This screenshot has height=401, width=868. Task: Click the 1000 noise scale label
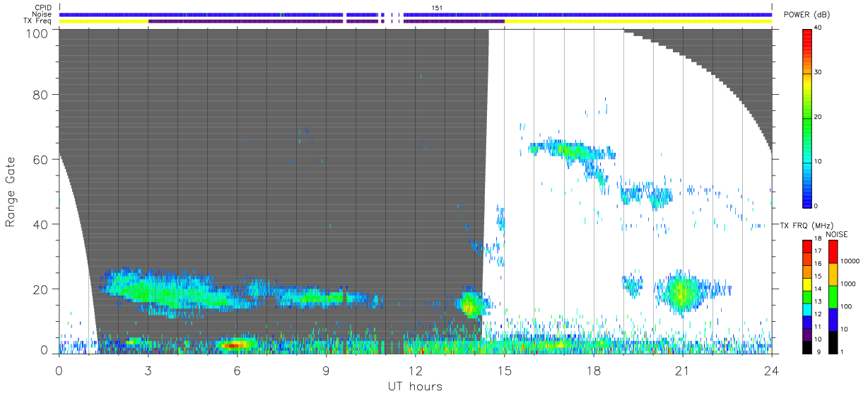point(849,285)
